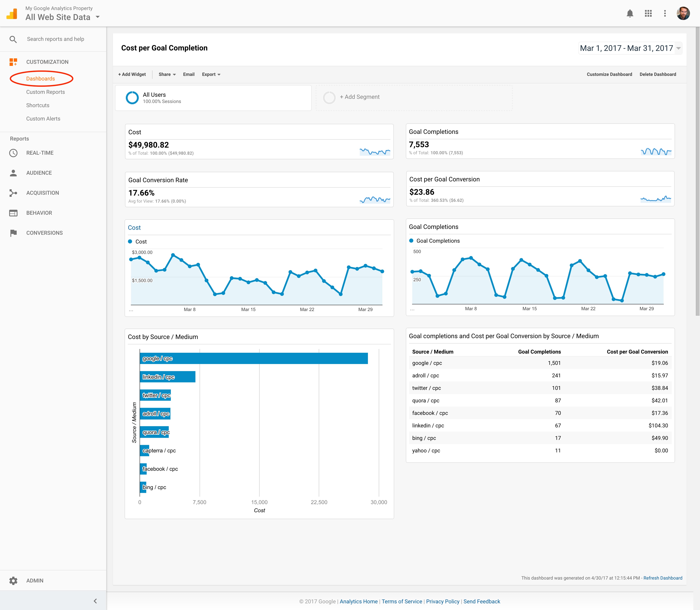Image resolution: width=700 pixels, height=610 pixels.
Task: Open Custom Reports
Action: (x=46, y=92)
